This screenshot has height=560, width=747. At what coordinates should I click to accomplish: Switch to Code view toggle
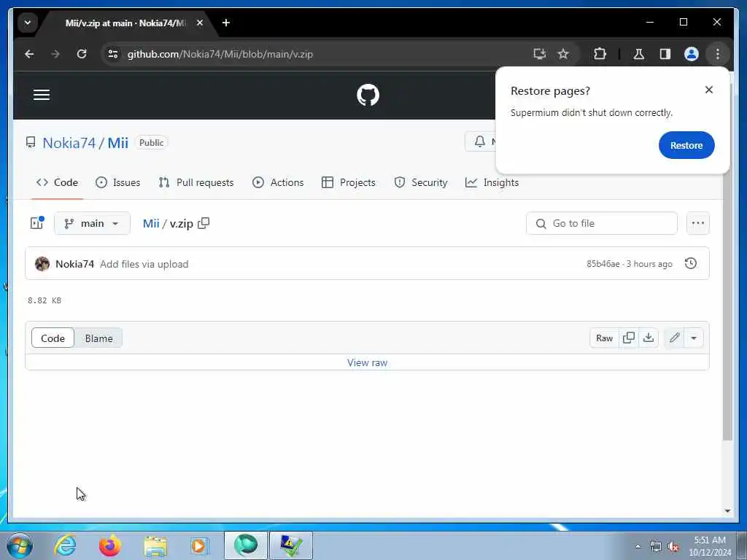(x=53, y=338)
